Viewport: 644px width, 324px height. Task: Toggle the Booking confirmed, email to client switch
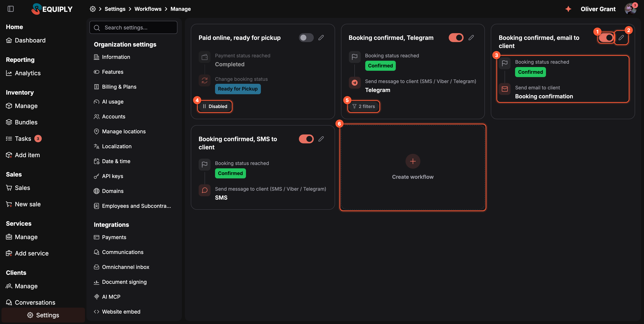pos(606,38)
